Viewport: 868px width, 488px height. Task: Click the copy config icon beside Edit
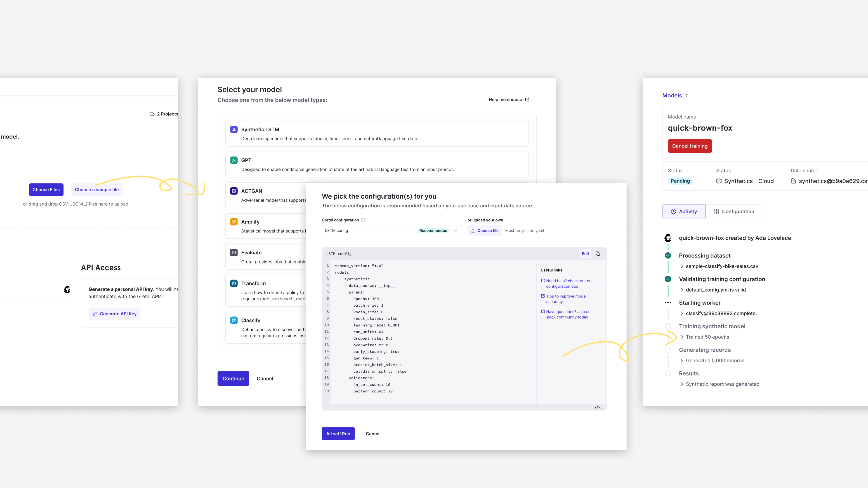coord(598,253)
